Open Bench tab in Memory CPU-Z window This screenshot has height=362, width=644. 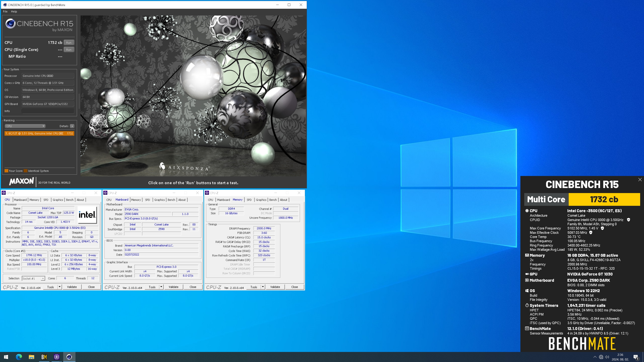(273, 200)
